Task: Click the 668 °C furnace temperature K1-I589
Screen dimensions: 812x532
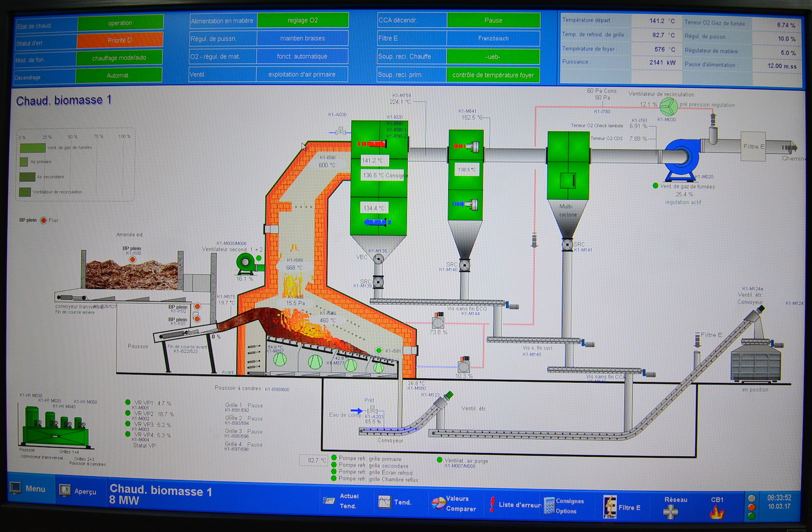Action: [x=294, y=267]
